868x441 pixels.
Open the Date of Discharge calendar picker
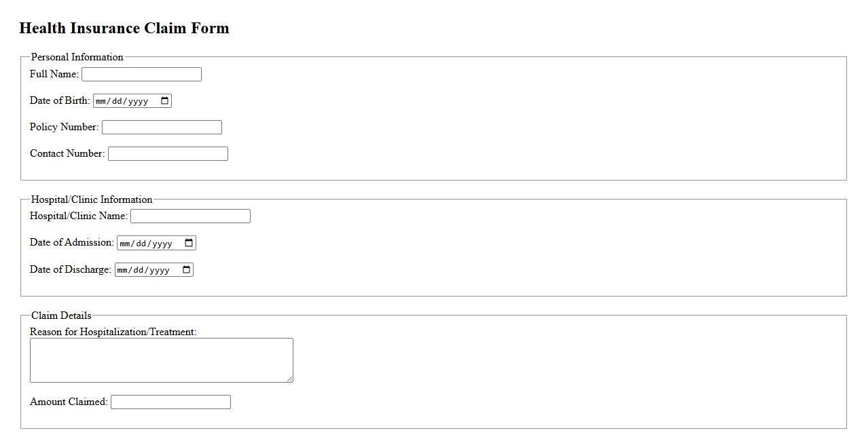coord(186,270)
